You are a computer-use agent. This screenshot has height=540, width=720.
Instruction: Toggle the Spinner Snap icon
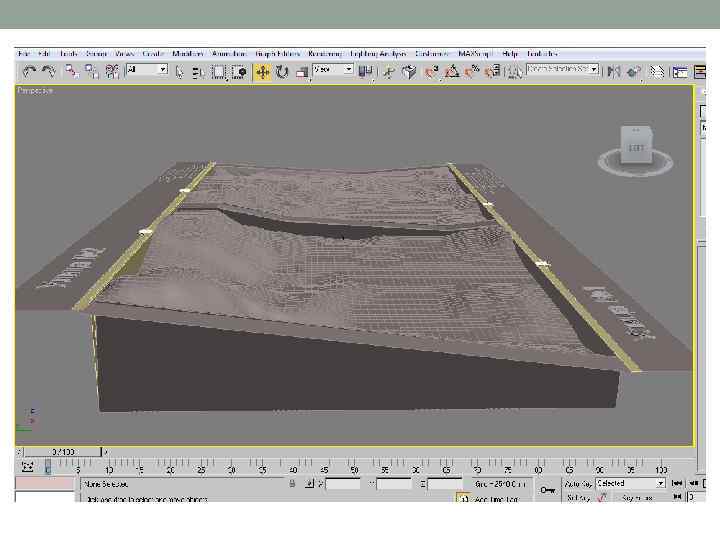pyautogui.click(x=492, y=72)
